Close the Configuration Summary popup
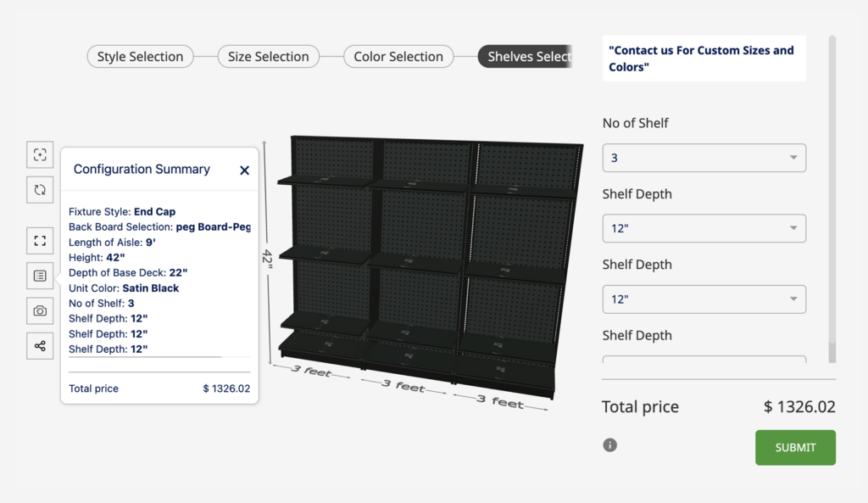 [244, 170]
